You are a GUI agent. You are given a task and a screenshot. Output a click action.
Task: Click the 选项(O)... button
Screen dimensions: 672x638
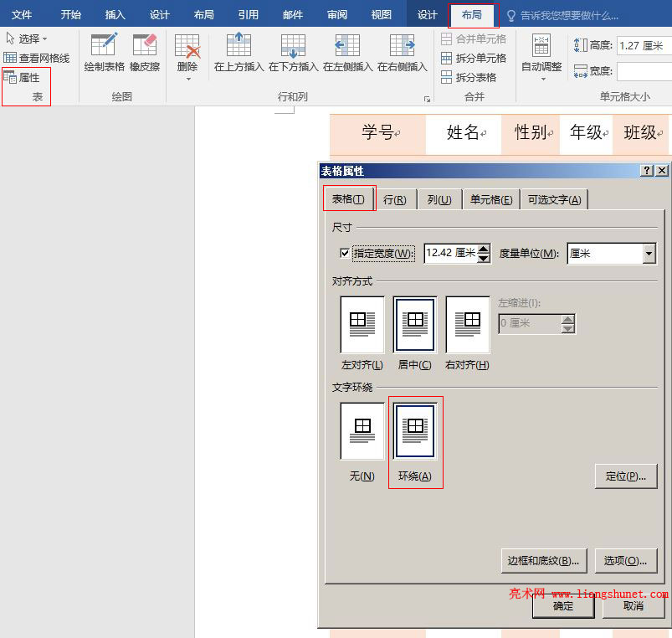pyautogui.click(x=626, y=560)
